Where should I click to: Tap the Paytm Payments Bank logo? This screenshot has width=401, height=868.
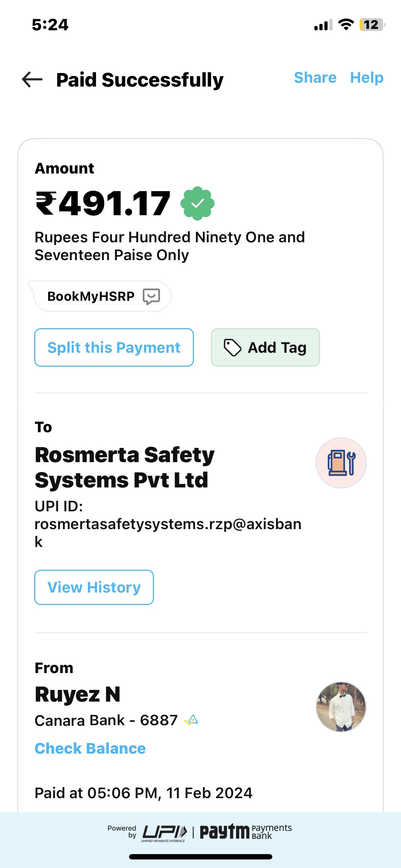coord(246,832)
